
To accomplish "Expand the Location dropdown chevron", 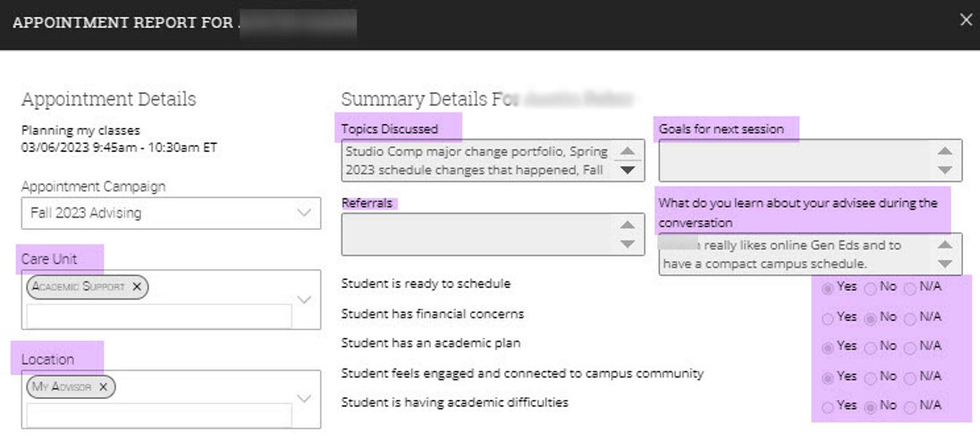I will pos(304,399).
